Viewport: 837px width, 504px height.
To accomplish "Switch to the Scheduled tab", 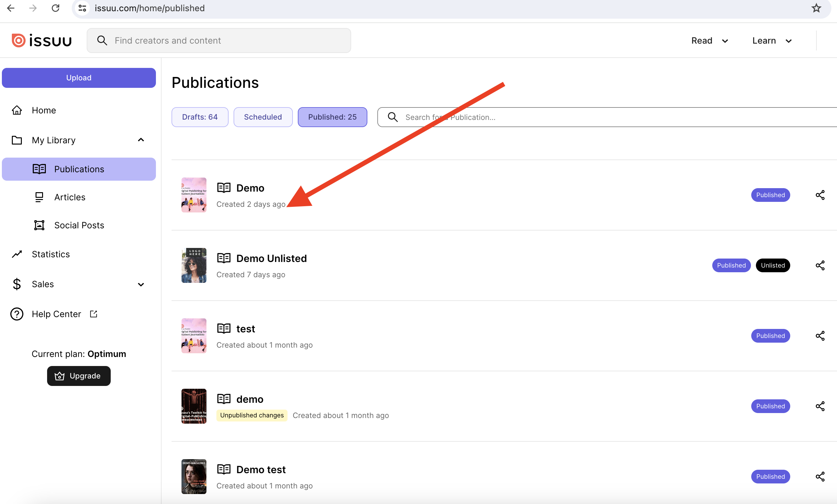I will coord(263,117).
